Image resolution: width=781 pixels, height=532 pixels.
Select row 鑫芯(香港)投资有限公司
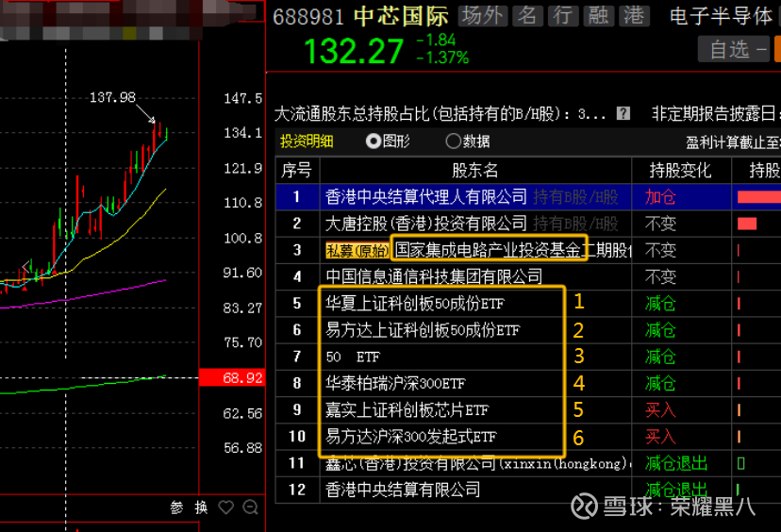[528, 464]
